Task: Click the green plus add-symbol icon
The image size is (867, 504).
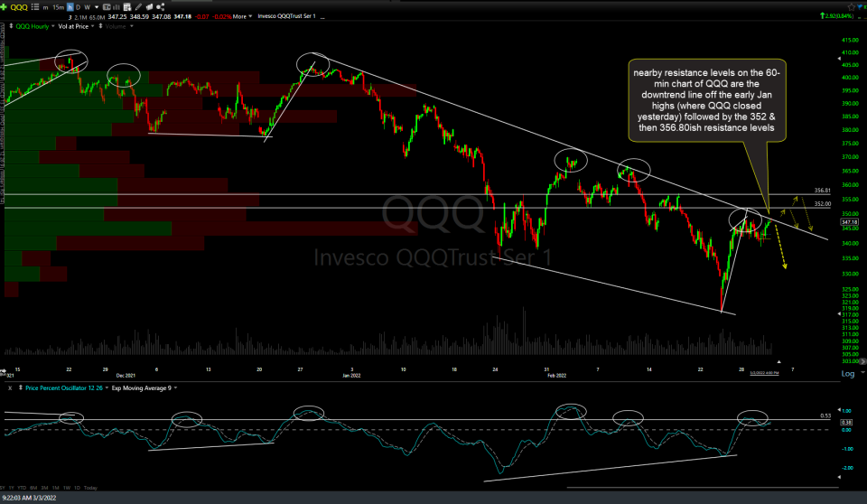Action: (x=4, y=7)
